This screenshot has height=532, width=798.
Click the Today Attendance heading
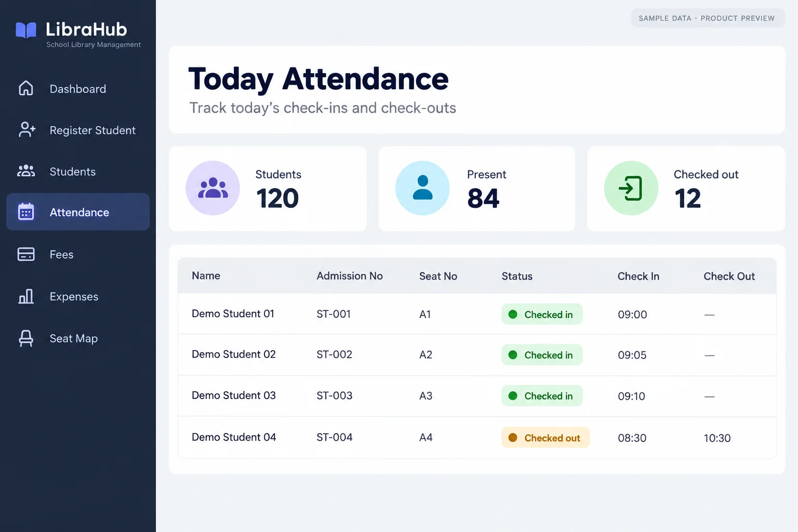[x=318, y=79]
